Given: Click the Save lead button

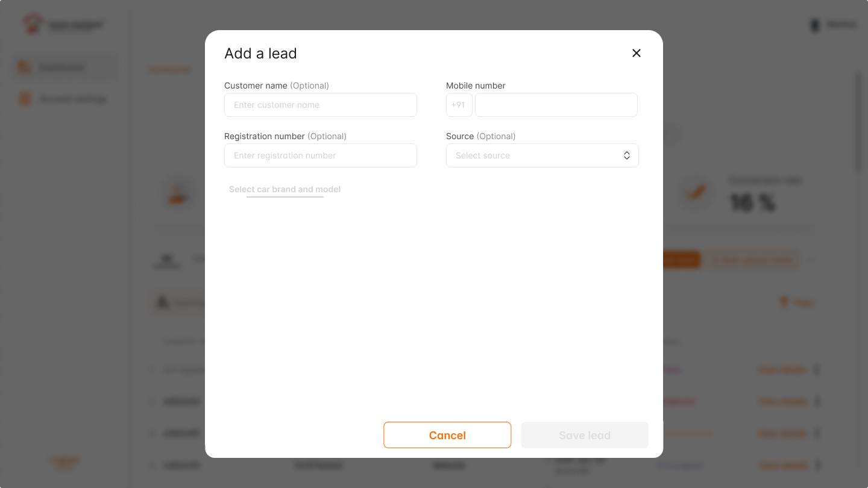Looking at the screenshot, I should coord(584,435).
